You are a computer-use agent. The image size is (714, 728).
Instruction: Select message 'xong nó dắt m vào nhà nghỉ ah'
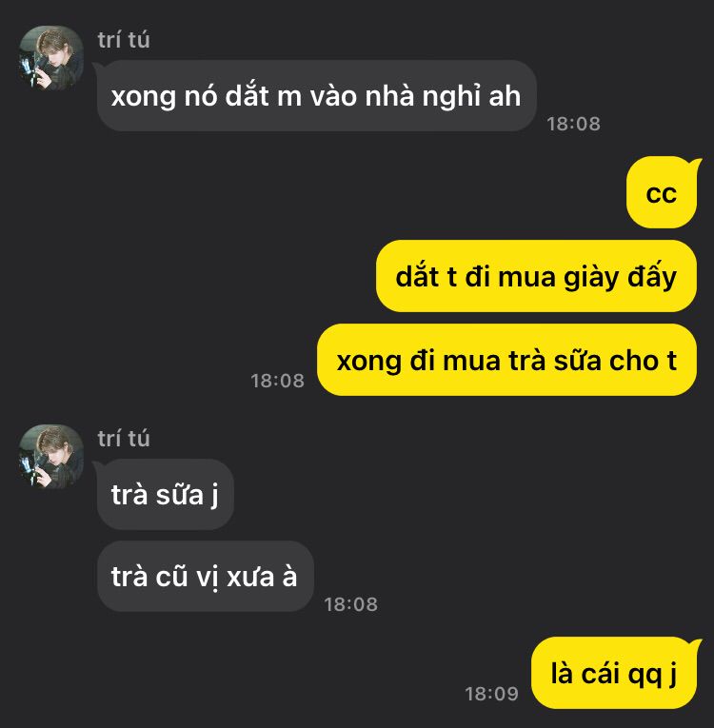point(316,96)
